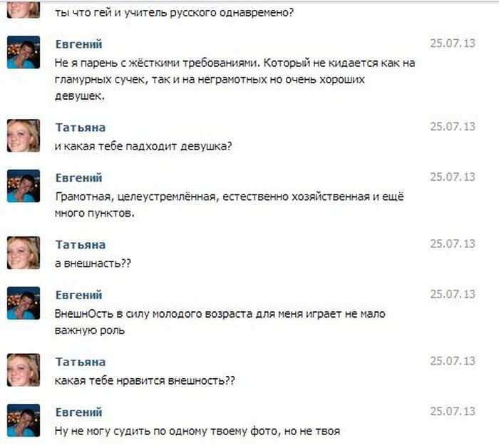Select the message 'ВнешнОсть в силу молодого возраста'
Viewport: 499px width, 448px height.
pyautogui.click(x=220, y=322)
